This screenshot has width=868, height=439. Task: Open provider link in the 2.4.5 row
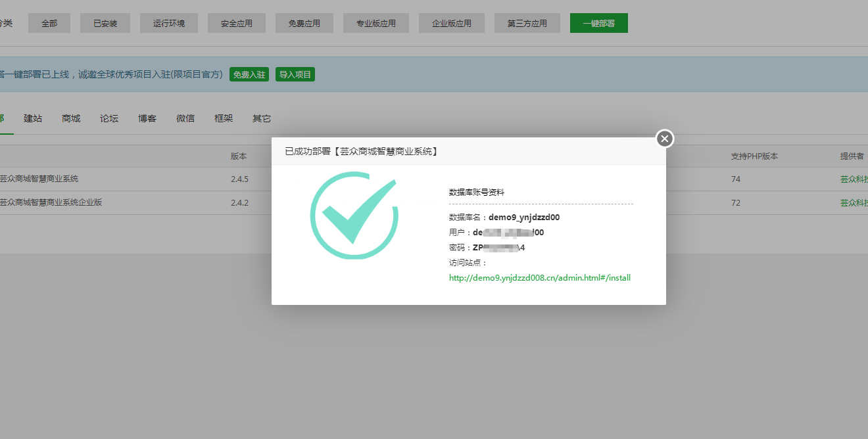[x=854, y=179]
